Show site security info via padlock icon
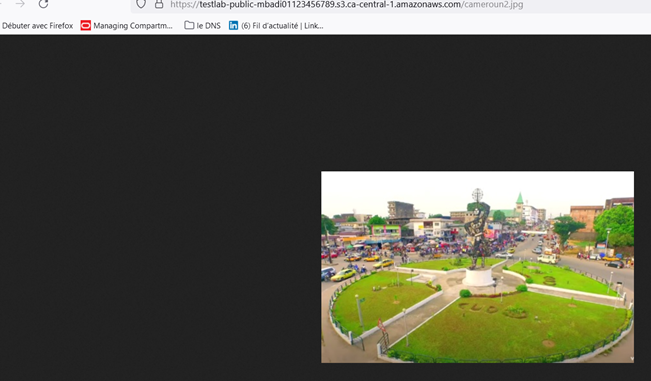Viewport: 651px width, 381px height. click(159, 4)
